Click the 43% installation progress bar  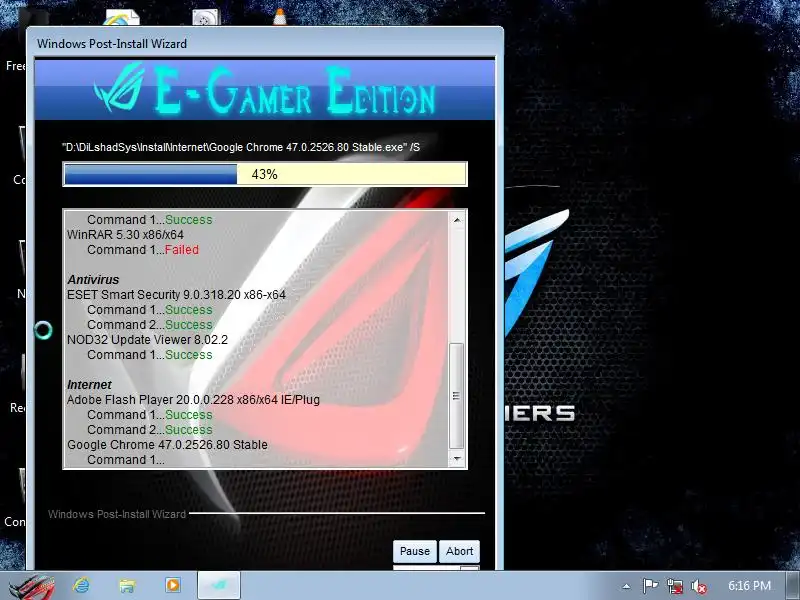point(265,174)
